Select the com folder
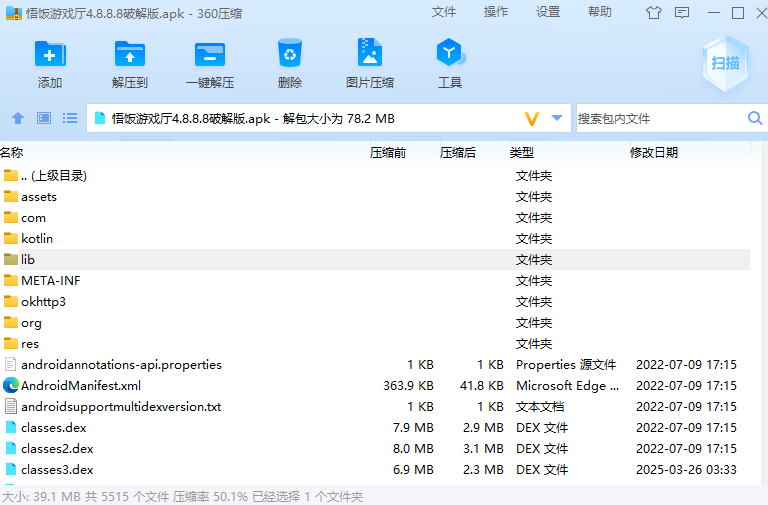 pyautogui.click(x=375, y=217)
